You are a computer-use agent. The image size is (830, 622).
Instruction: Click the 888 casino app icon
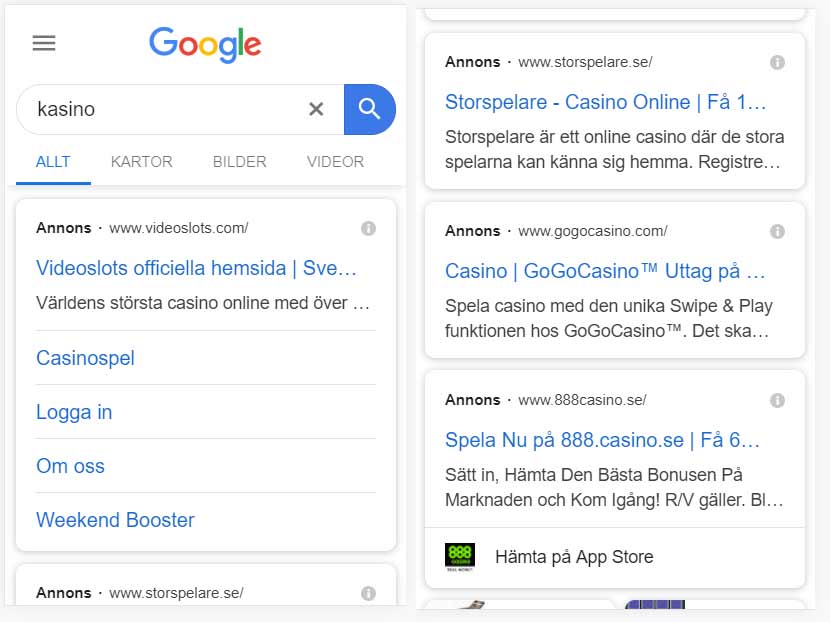pos(459,557)
